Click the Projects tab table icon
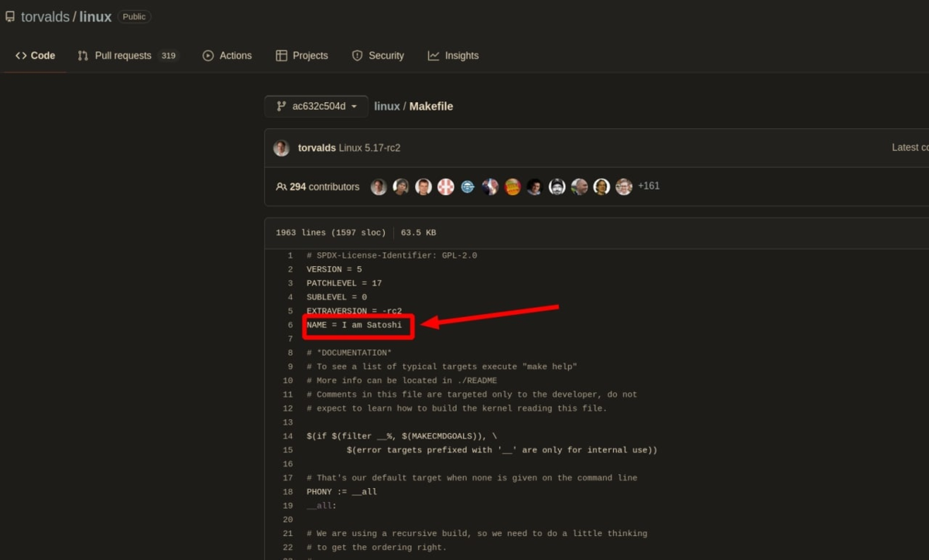 coord(282,56)
